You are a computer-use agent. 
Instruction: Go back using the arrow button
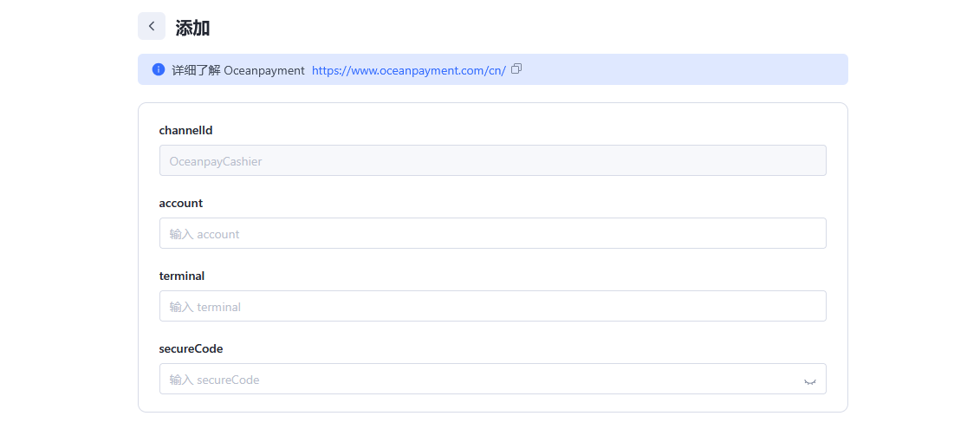click(152, 26)
